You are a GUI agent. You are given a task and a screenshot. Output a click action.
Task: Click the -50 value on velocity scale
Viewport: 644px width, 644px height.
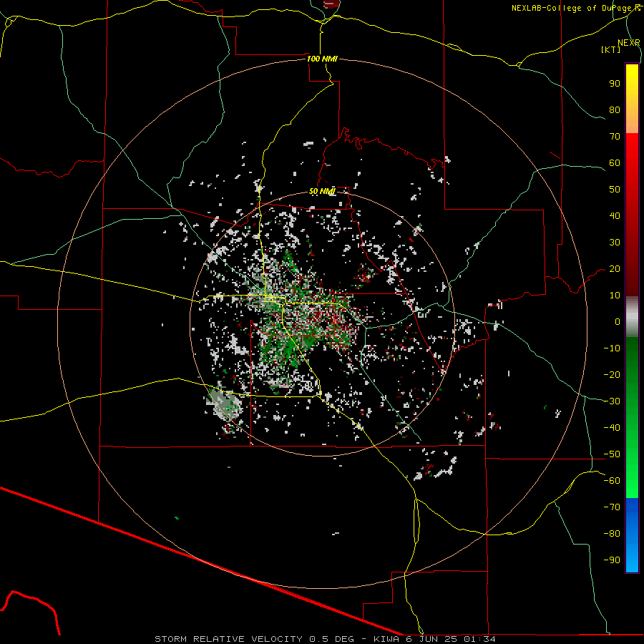point(612,454)
